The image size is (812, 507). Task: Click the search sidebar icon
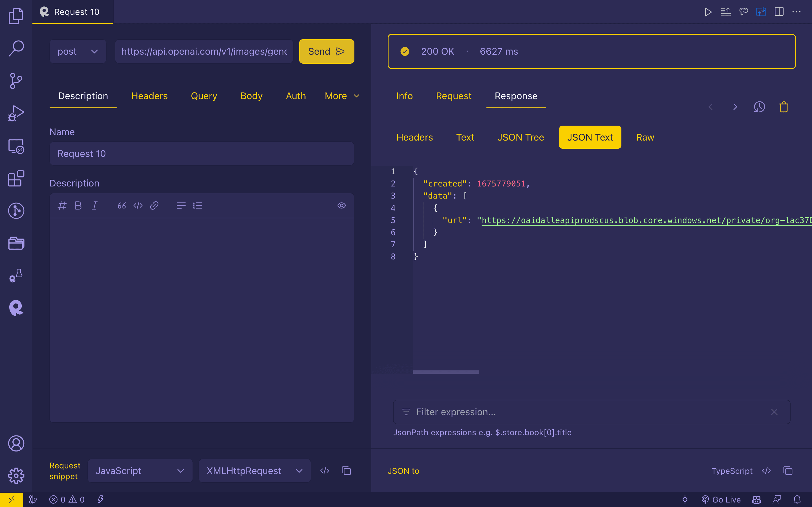[16, 48]
